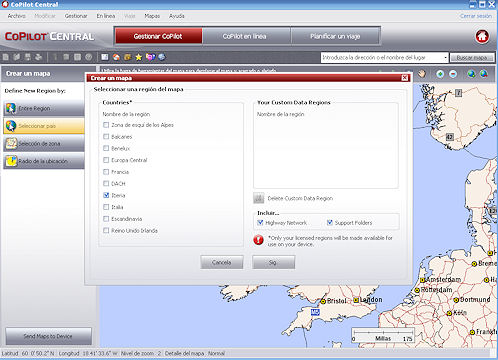The height and width of the screenshot is (360, 498).
Task: Click the Buscar mapa button
Action: coord(472,58)
